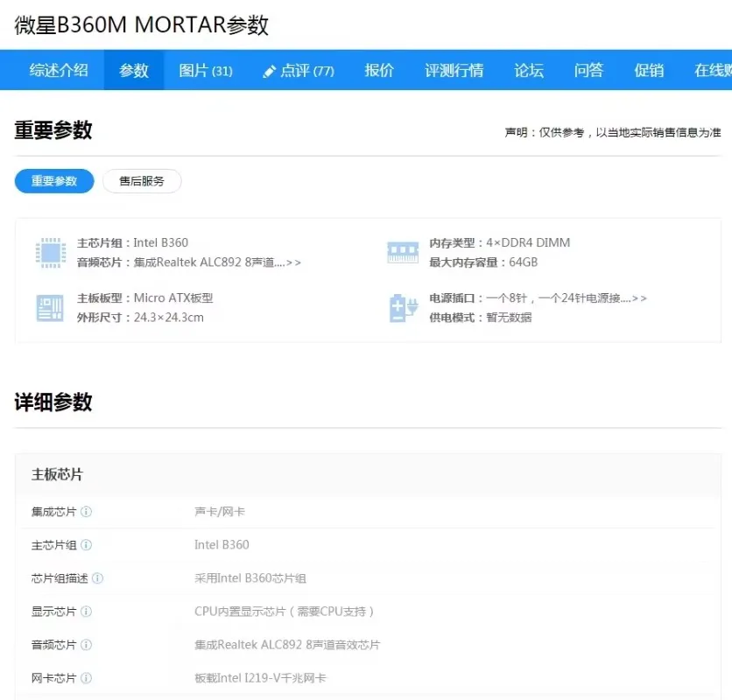Click the 微星B360M MORTAR参数 page title
The width and height of the screenshot is (732, 700).
142,25
